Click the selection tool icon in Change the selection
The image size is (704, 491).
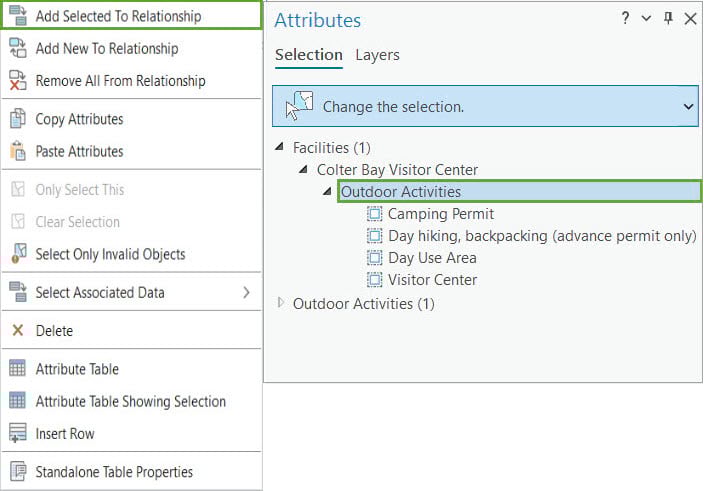(299, 105)
